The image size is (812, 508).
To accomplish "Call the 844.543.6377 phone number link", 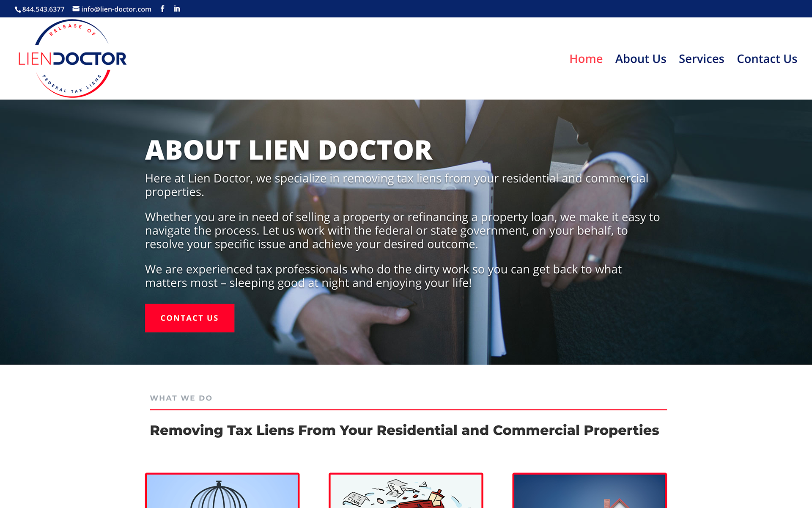I will click(43, 9).
